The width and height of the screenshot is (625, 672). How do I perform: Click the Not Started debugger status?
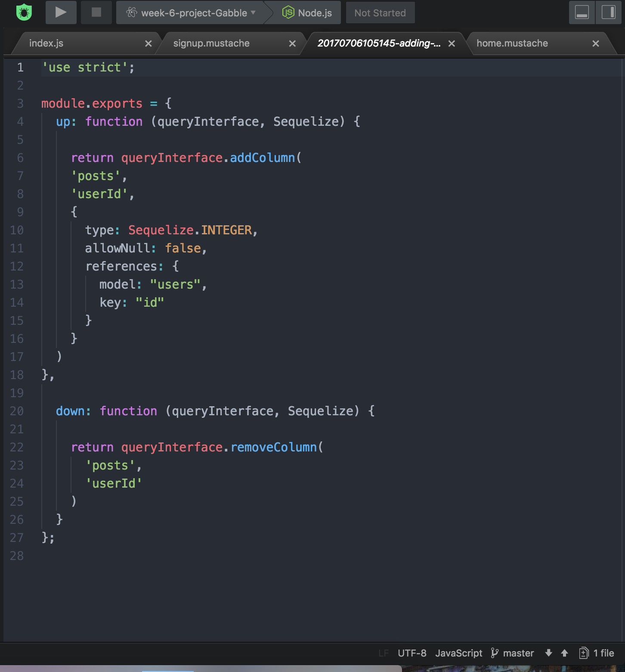380,13
